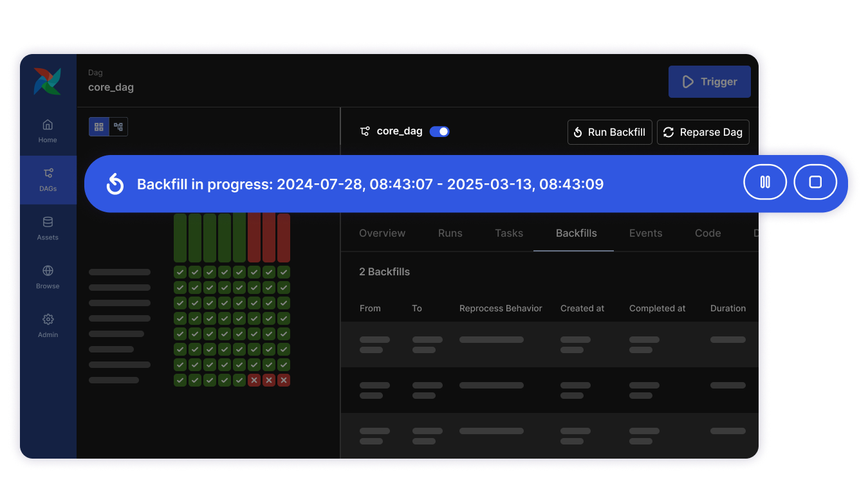Click Run Backfill button
868x494 pixels.
[609, 132]
